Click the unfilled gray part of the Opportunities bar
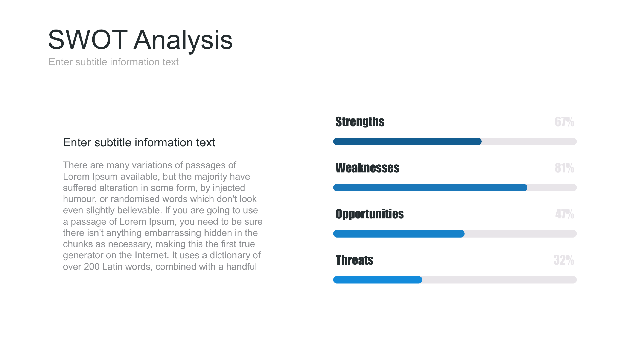The width and height of the screenshot is (644, 362). [521, 234]
